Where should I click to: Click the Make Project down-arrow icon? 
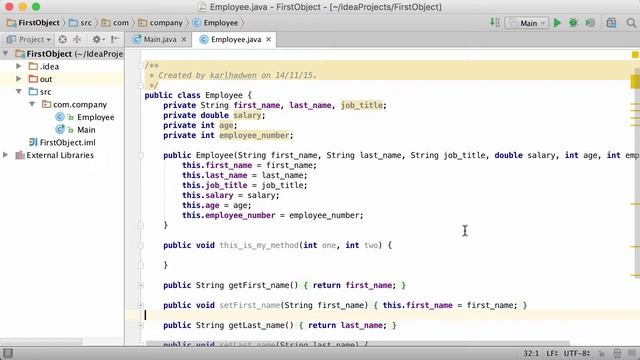[x=495, y=23]
